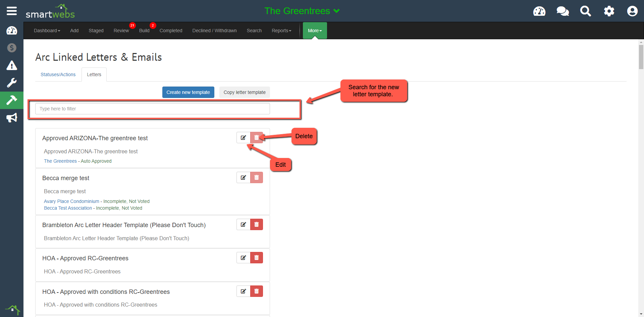The width and height of the screenshot is (644, 317).
Task: Delete HOA - Approved with conditions RC-Greentrees
Action: (x=257, y=291)
